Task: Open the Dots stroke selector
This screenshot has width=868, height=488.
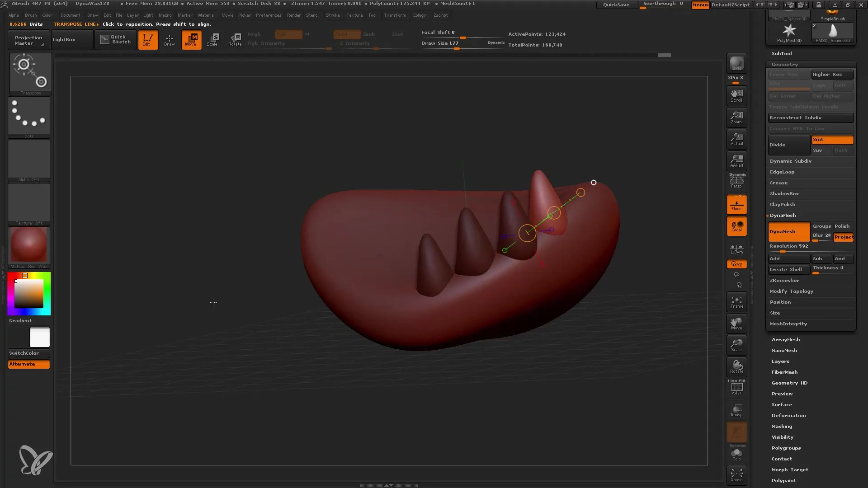Action: tap(29, 117)
